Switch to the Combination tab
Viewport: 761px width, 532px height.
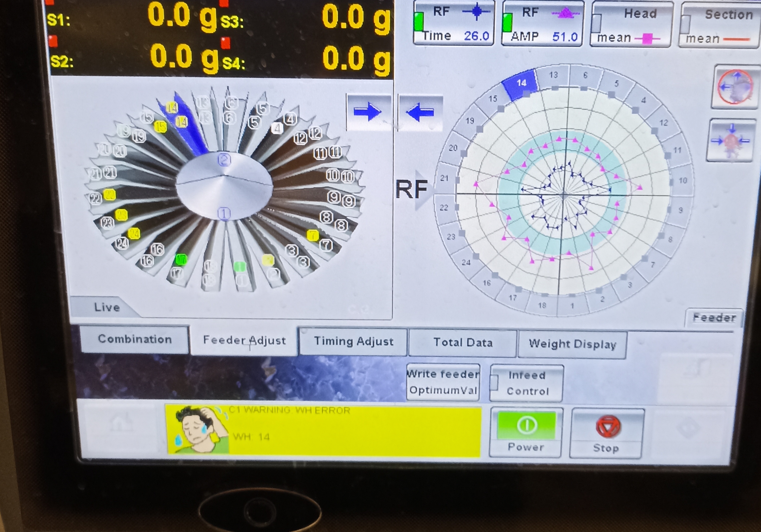pos(135,339)
